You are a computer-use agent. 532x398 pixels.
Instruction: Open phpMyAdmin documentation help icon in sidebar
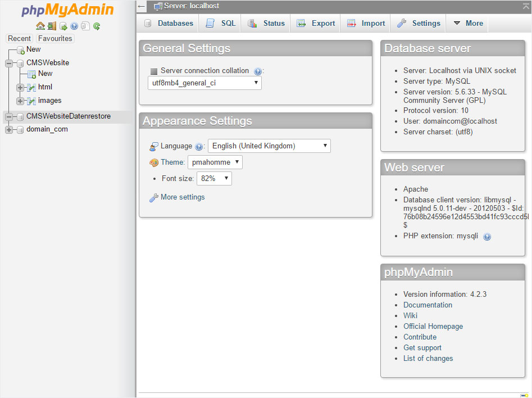click(x=74, y=26)
